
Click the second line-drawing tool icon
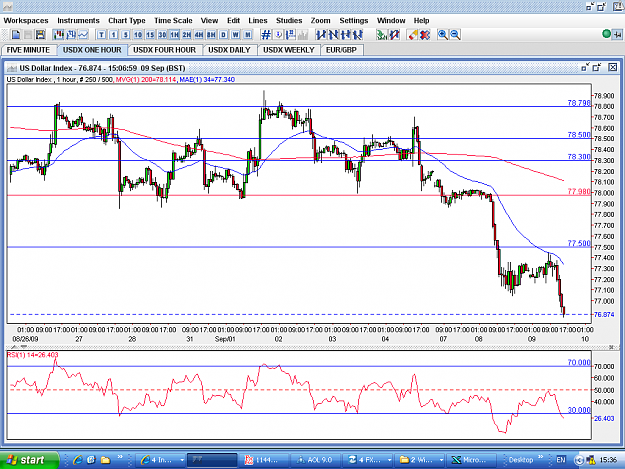333,35
